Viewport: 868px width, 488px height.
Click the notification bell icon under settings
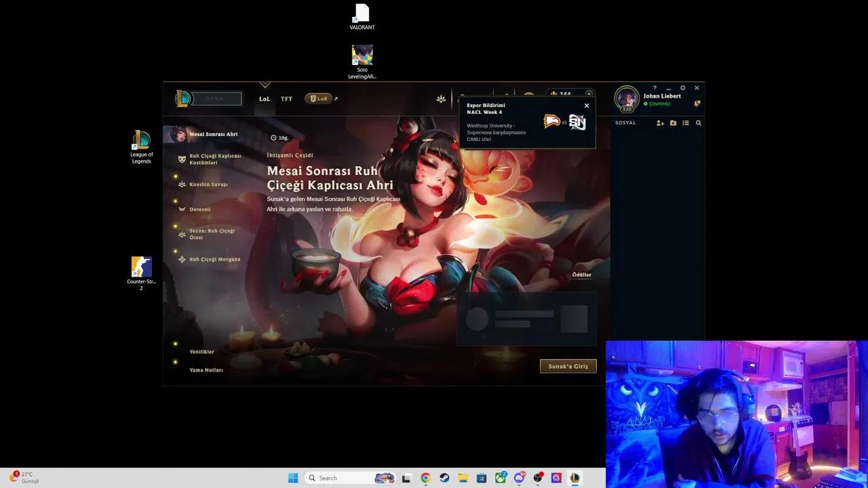[x=697, y=104]
